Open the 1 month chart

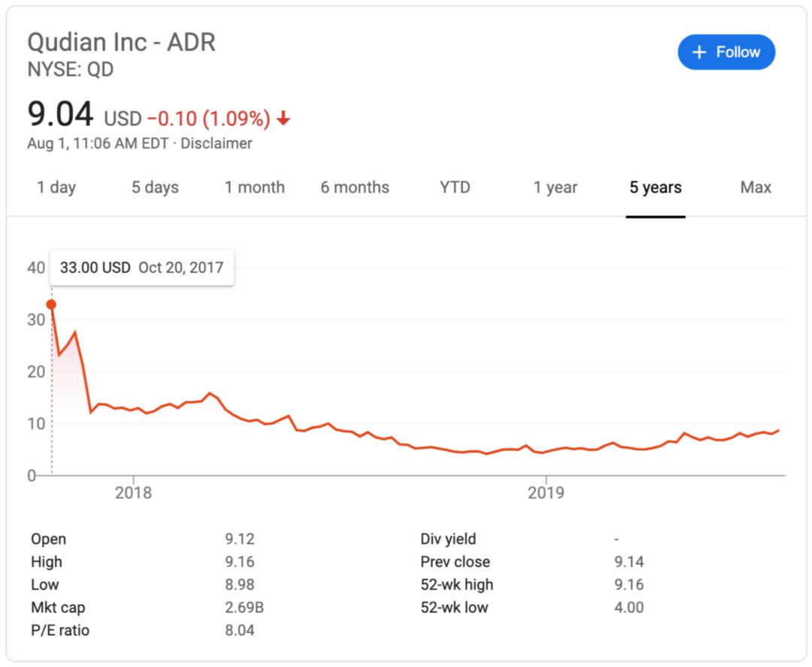tap(255, 187)
